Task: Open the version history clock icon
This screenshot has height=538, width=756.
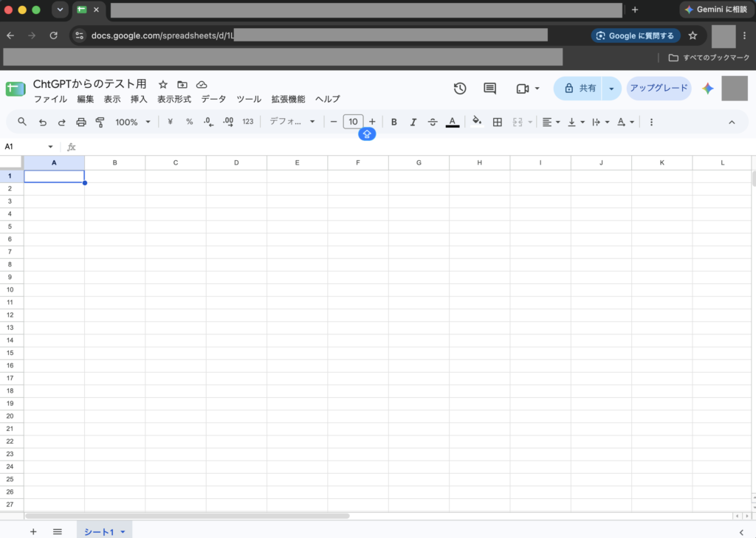Action: tap(460, 89)
